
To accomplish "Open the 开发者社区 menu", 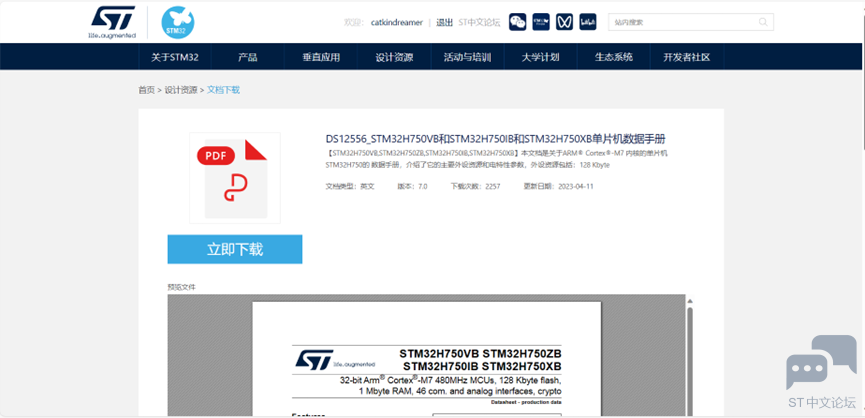I will pos(687,57).
